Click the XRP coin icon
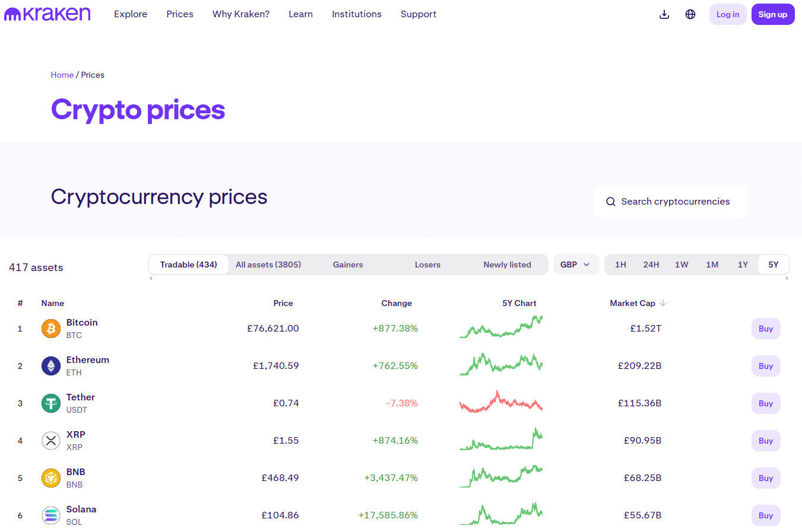This screenshot has height=532, width=802. (x=51, y=441)
